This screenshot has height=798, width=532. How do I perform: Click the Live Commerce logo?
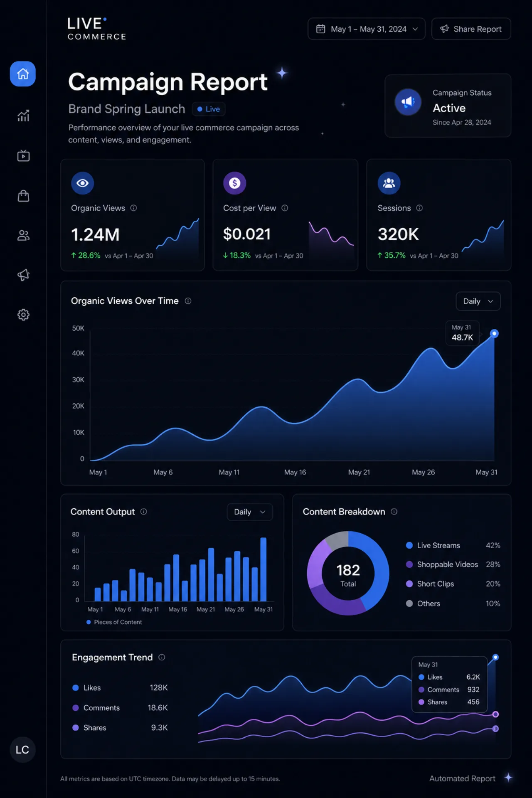click(97, 29)
